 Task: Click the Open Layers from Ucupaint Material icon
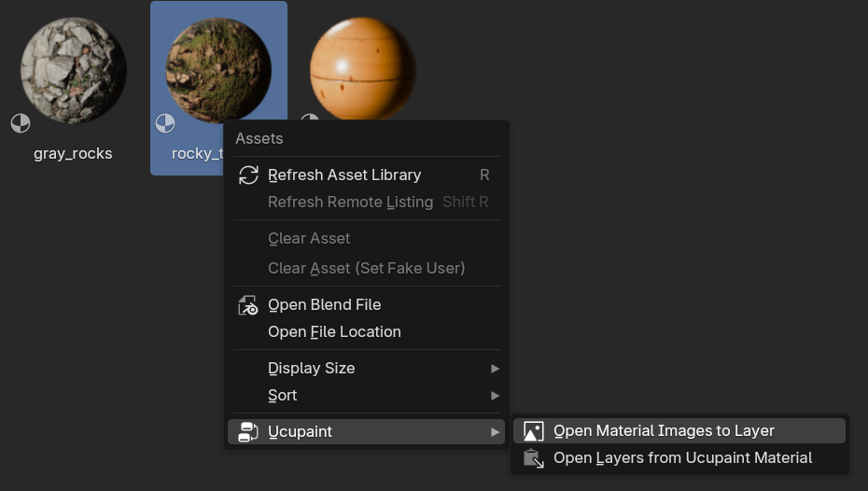(534, 458)
